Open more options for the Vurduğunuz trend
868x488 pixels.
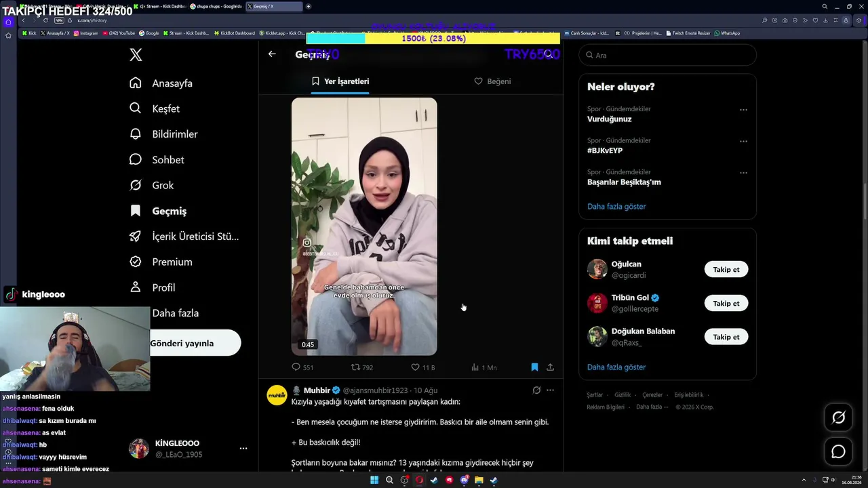pos(743,110)
